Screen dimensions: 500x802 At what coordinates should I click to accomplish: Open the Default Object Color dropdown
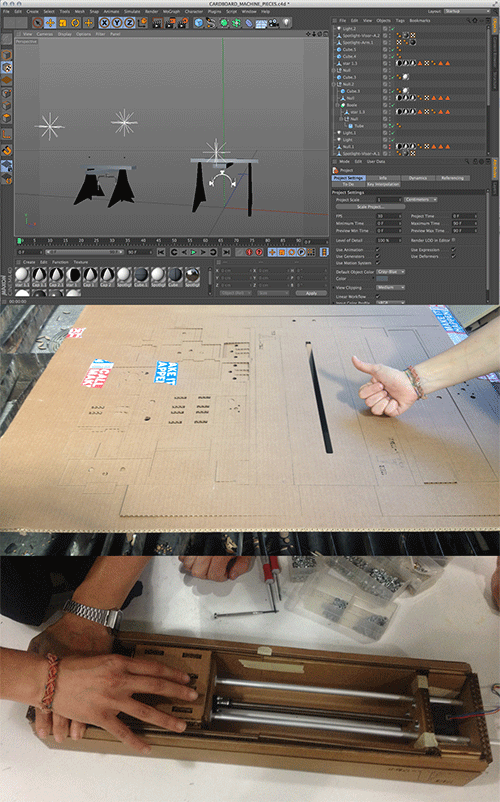(x=391, y=272)
